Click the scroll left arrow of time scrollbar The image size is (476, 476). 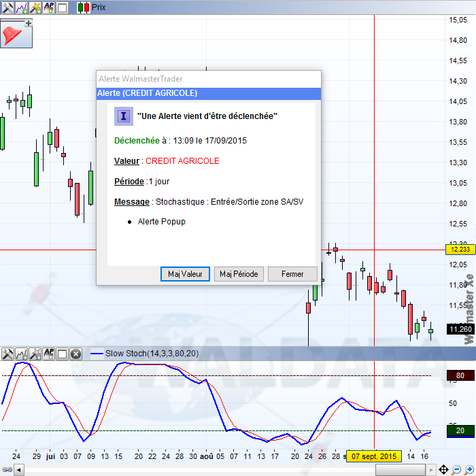click(19, 470)
